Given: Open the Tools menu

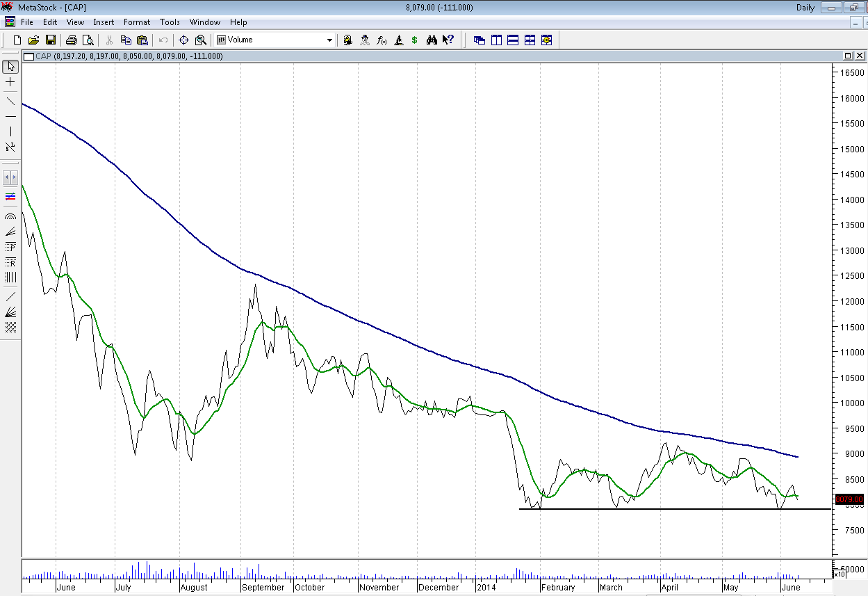Looking at the screenshot, I should click(170, 22).
